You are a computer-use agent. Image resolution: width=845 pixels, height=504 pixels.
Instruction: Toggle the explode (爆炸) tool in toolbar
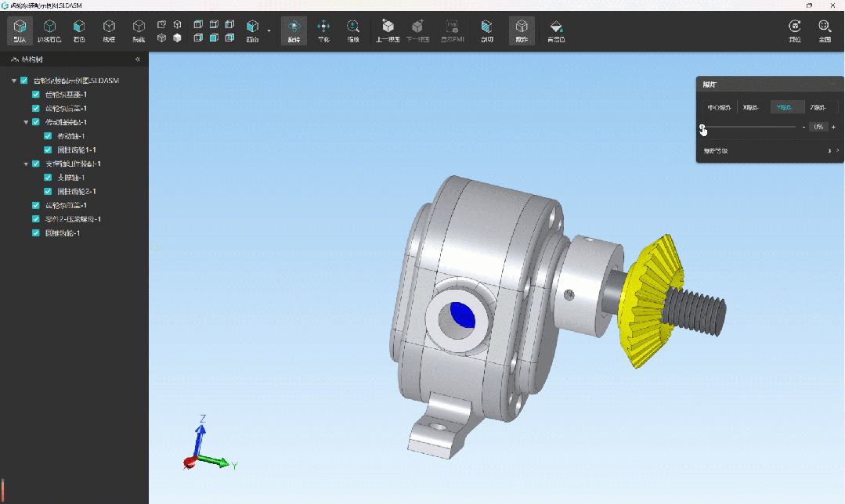tap(522, 31)
